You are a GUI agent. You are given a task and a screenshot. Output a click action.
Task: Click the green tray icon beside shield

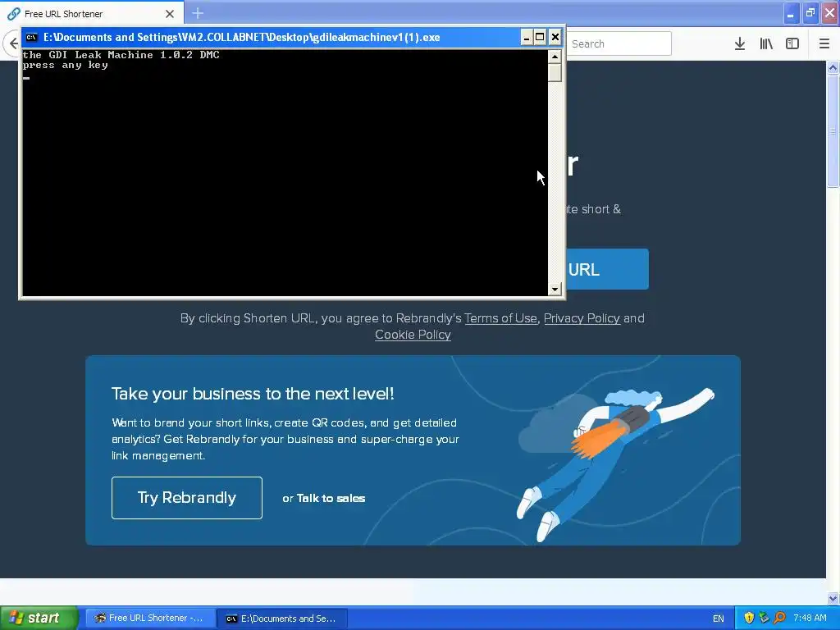tap(764, 619)
